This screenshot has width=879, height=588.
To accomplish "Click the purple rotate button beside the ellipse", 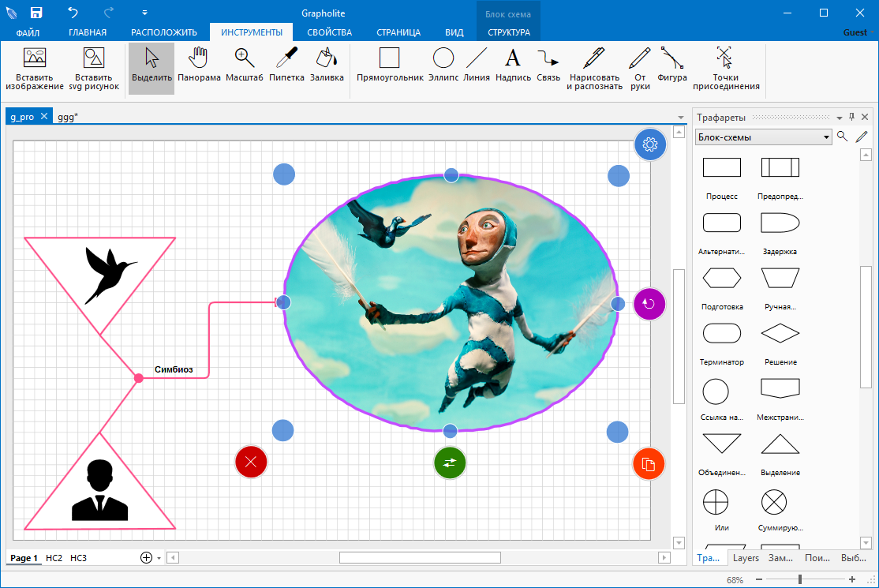I will click(x=649, y=304).
